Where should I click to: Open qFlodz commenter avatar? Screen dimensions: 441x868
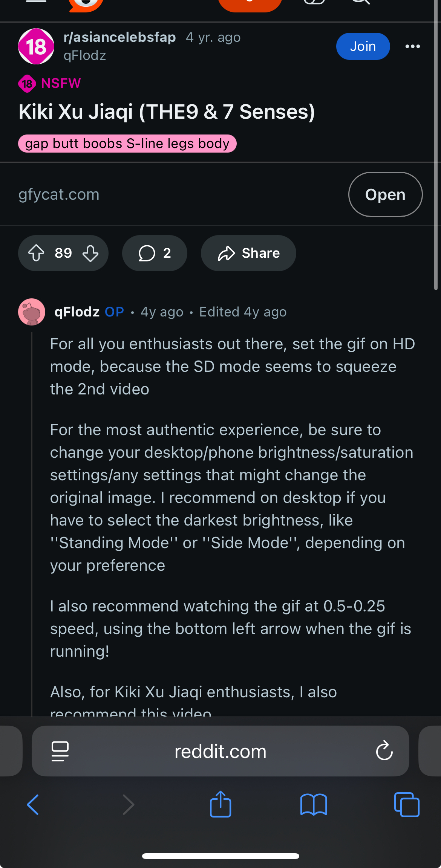point(32,312)
